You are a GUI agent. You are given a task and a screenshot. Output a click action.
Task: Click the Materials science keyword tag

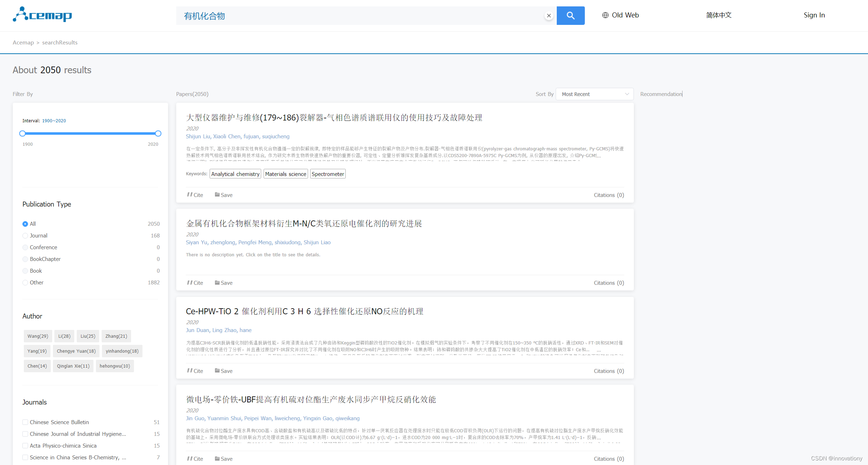coord(286,174)
